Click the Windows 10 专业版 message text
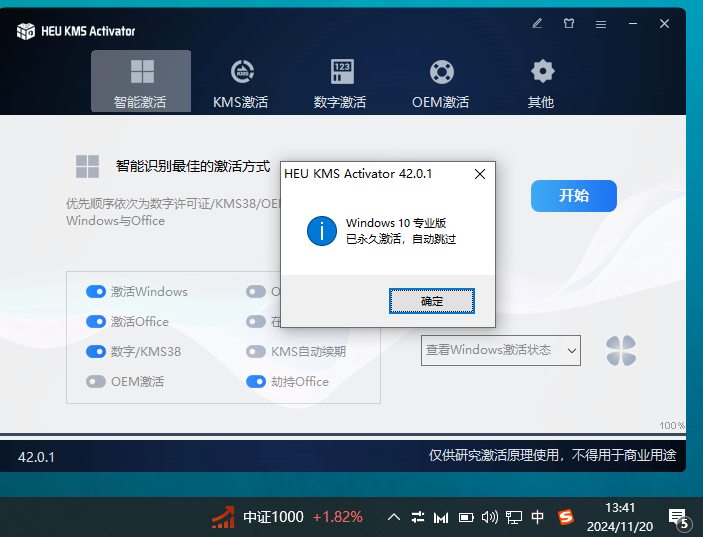The image size is (703, 537). click(396, 223)
